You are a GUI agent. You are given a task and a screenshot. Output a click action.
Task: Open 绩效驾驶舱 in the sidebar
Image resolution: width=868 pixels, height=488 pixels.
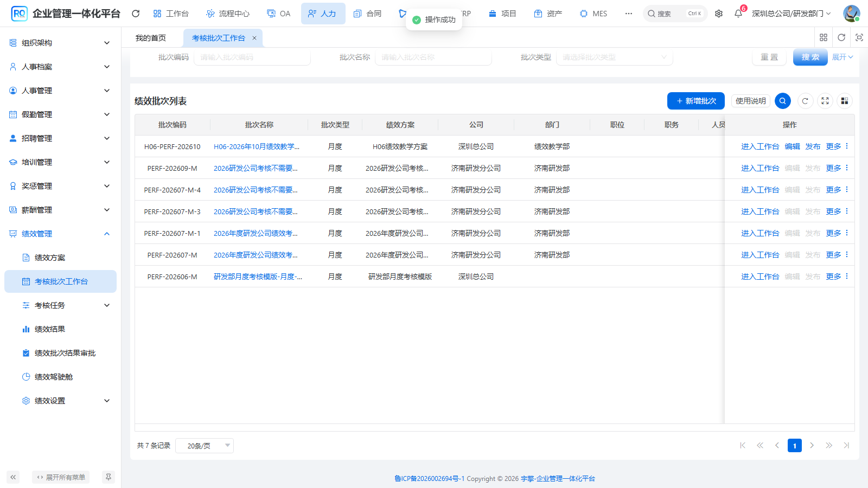pyautogui.click(x=60, y=377)
